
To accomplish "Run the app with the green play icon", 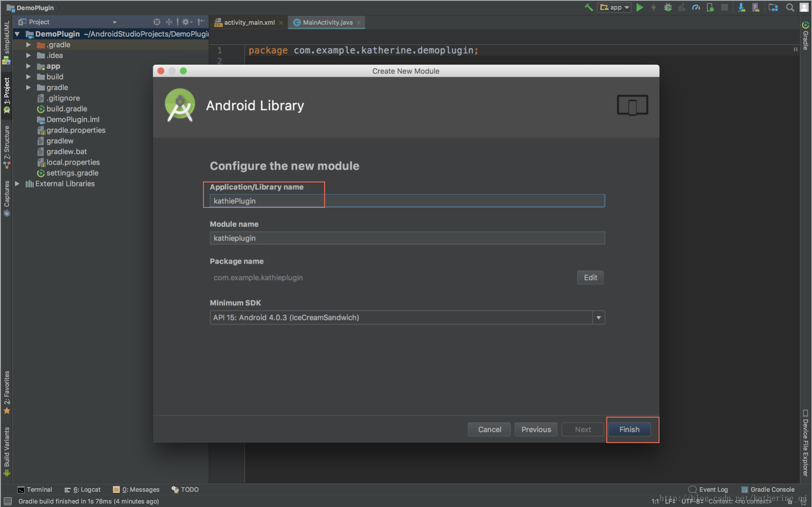I will (640, 7).
